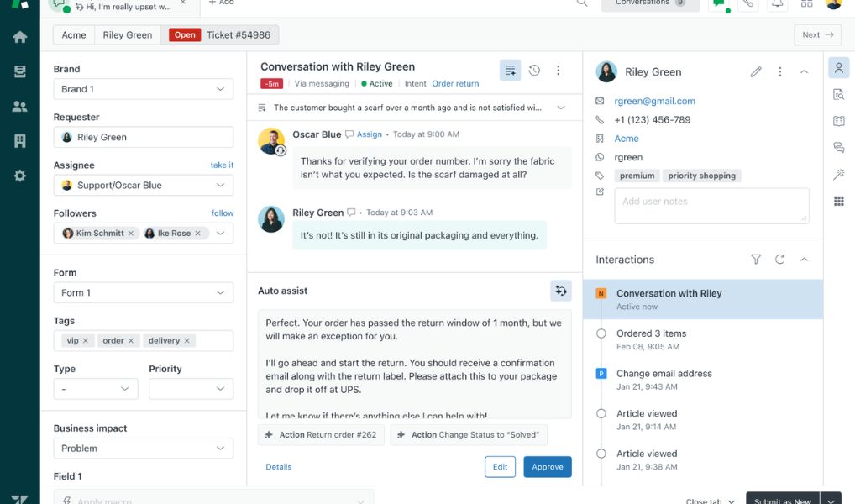The image size is (855, 504).
Task: Open the Knowledge book icon in right rail
Action: pos(838,121)
